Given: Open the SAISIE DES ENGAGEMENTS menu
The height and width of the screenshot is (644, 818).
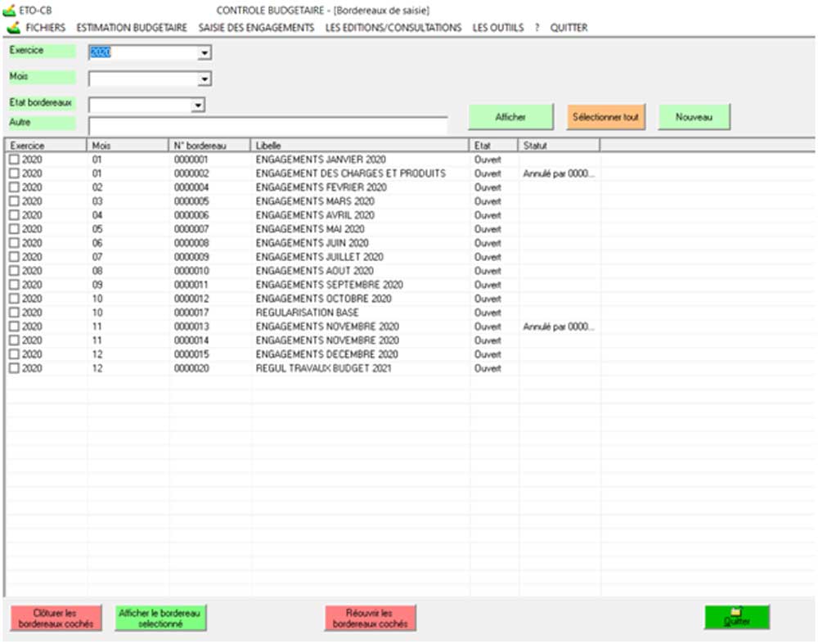Looking at the screenshot, I should click(x=256, y=27).
